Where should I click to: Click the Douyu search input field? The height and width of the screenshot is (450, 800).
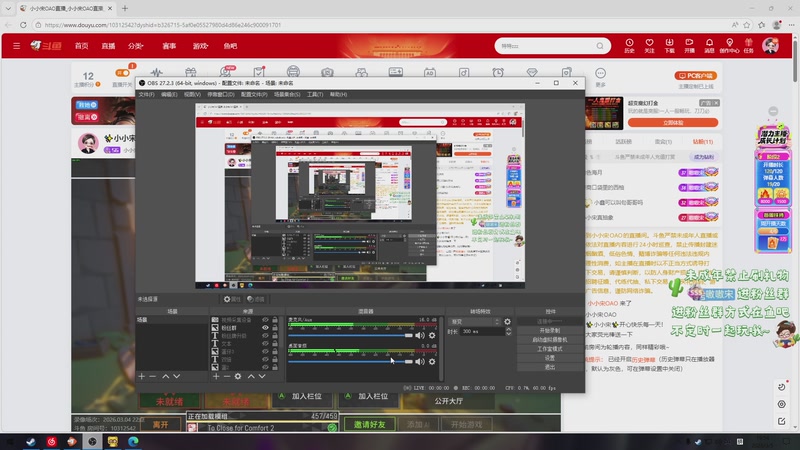[546, 46]
